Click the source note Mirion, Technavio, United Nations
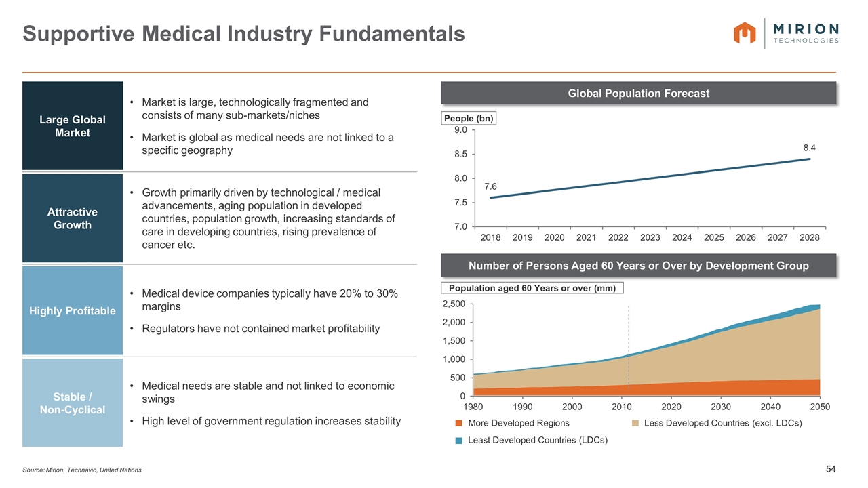 click(x=82, y=470)
